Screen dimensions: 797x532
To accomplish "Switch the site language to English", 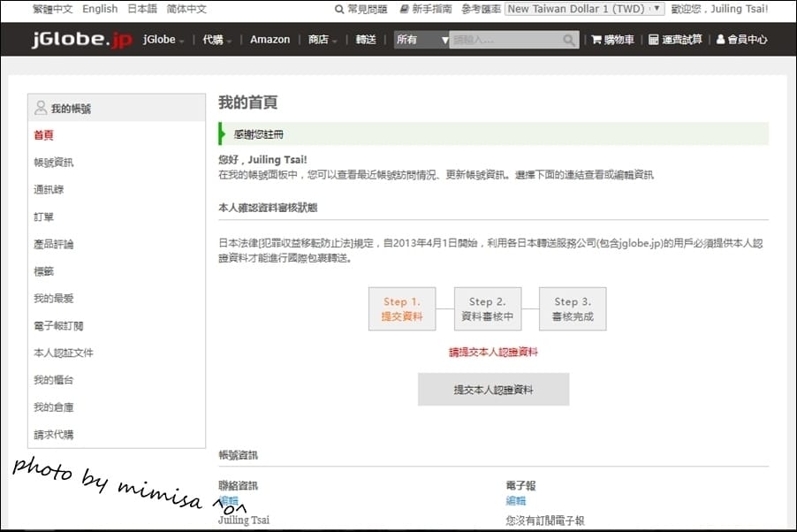I will [x=99, y=9].
